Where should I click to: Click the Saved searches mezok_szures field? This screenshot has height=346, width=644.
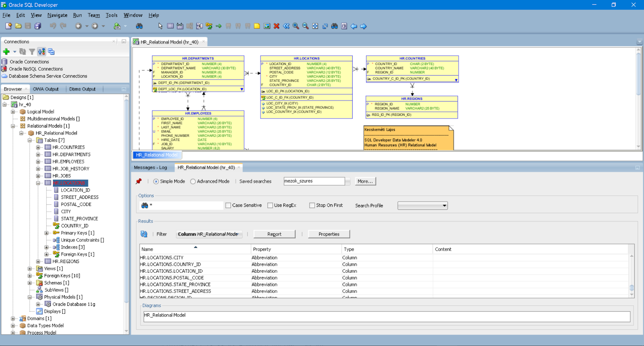coord(314,181)
